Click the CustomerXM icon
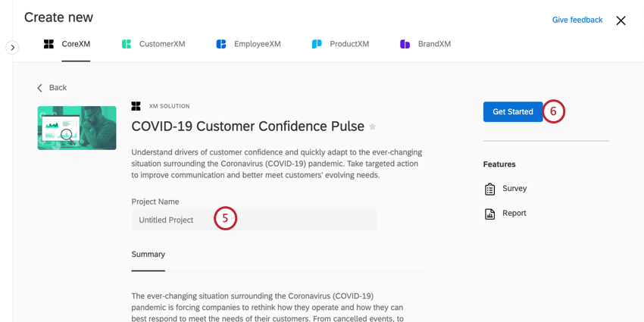The height and width of the screenshot is (322, 644). (x=127, y=44)
